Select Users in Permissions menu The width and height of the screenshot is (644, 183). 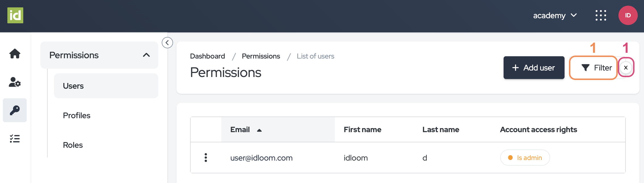pyautogui.click(x=73, y=86)
